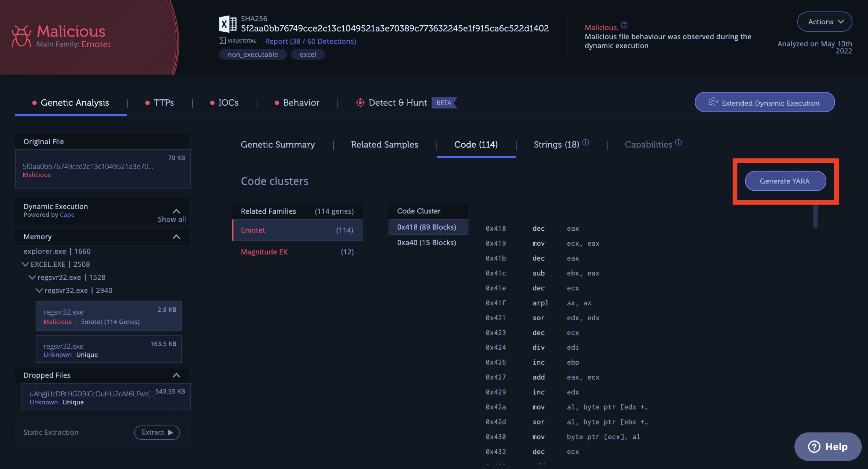
Task: Select dropped file uAhgJUcDBtHGD3iCcOuHU2oM6LFwz
Action: click(106, 397)
